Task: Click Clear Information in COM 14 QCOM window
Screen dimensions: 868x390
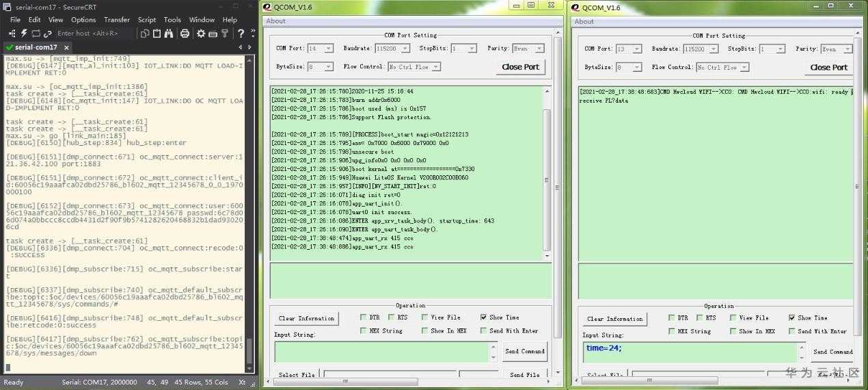Action: (x=306, y=318)
